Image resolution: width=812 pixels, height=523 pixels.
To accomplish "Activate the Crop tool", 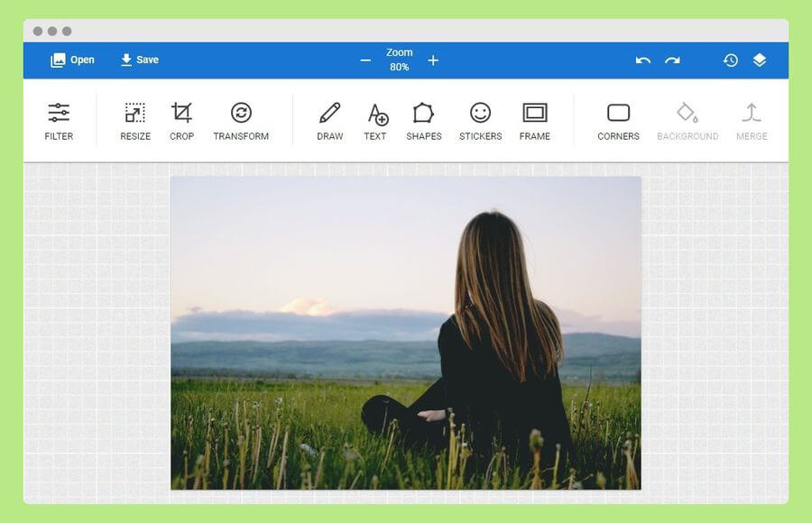I will pyautogui.click(x=181, y=122).
